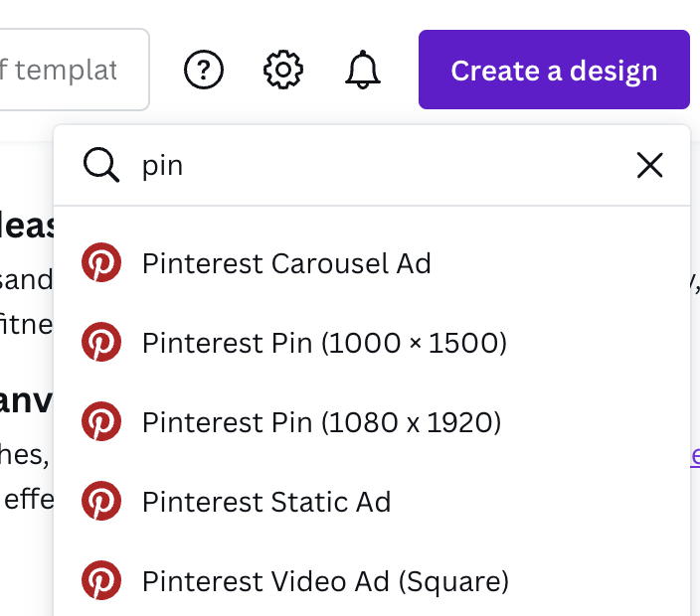Choose "Pinterest Video Ad (Square)" text result
Screen dimensions: 700x616
click(x=325, y=580)
